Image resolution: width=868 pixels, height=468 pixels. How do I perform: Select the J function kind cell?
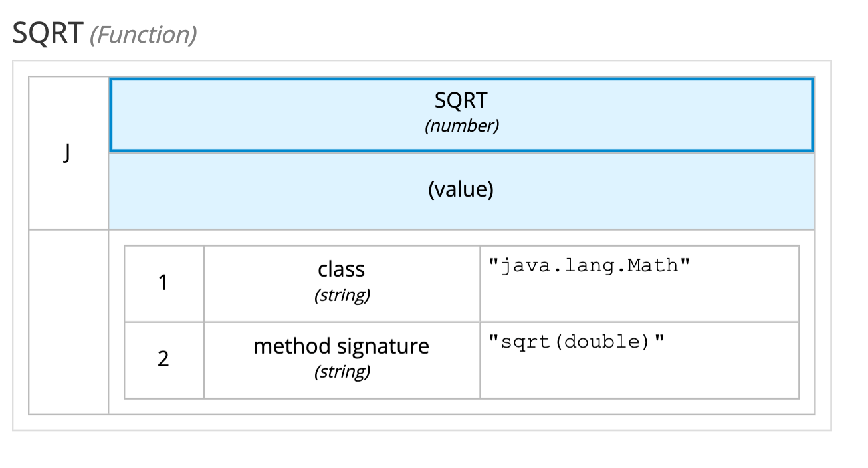(x=68, y=154)
